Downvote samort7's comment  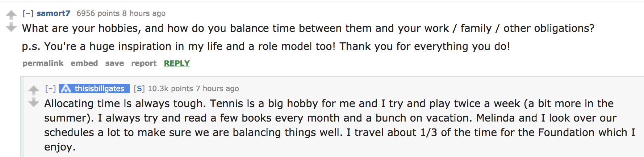[x=11, y=27]
